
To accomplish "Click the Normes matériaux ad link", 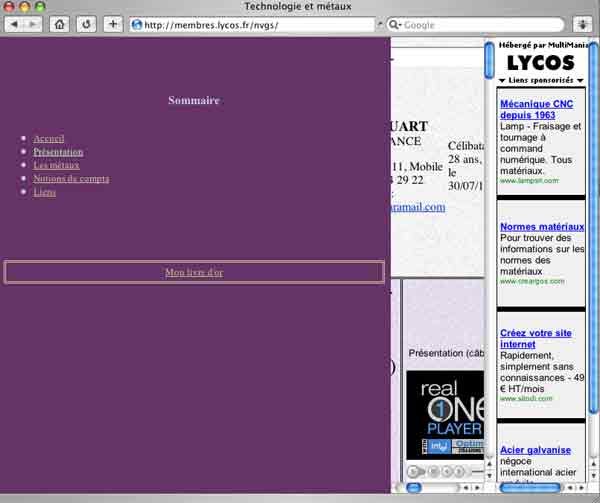I will pyautogui.click(x=542, y=227).
